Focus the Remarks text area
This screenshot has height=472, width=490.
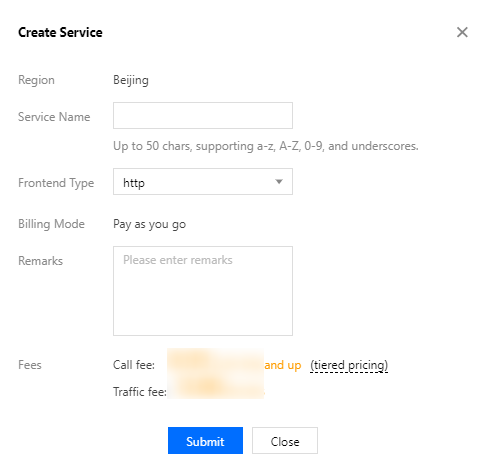click(x=203, y=291)
